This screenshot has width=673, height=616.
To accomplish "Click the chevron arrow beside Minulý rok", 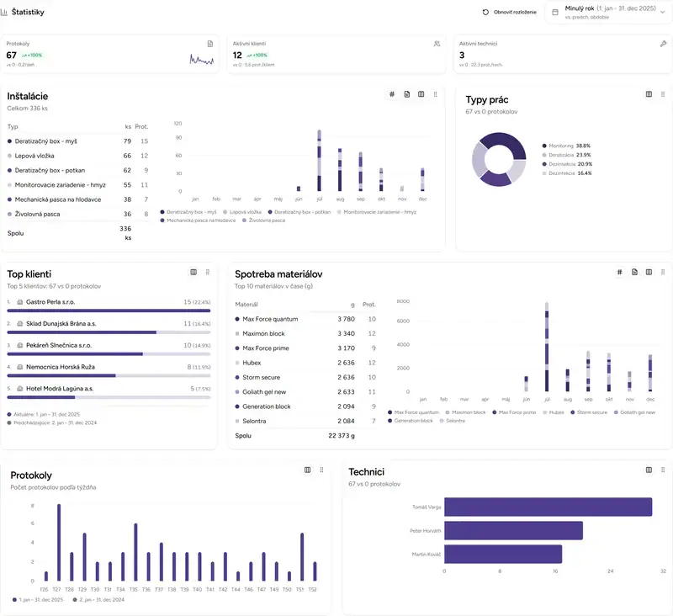I will pos(662,13).
